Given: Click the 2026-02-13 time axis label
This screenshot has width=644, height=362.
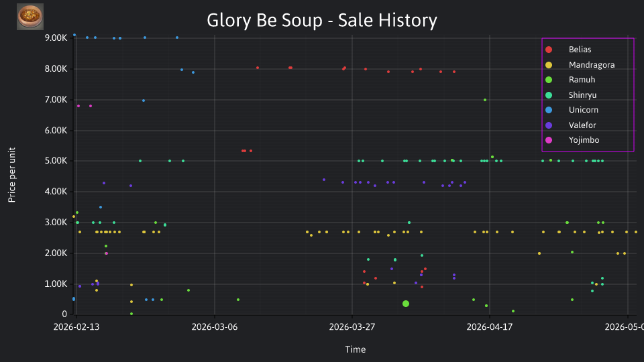Looking at the screenshot, I should point(76,327).
